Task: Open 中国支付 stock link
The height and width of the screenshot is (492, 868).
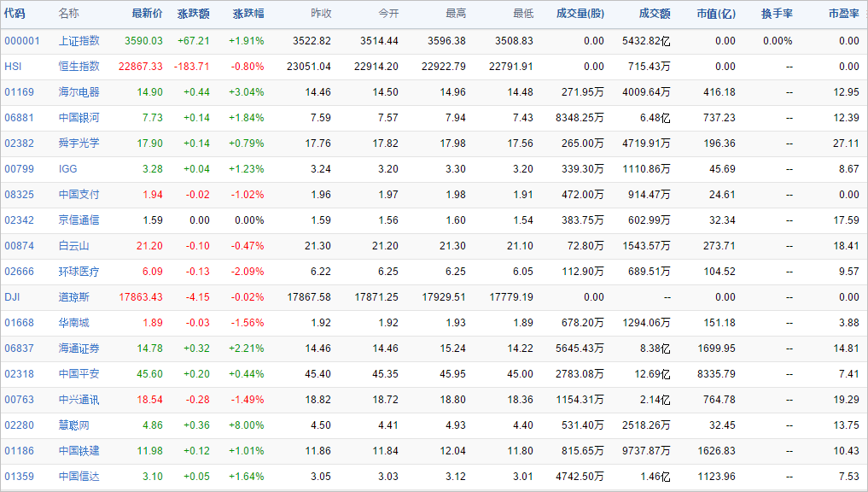Action: (79, 195)
